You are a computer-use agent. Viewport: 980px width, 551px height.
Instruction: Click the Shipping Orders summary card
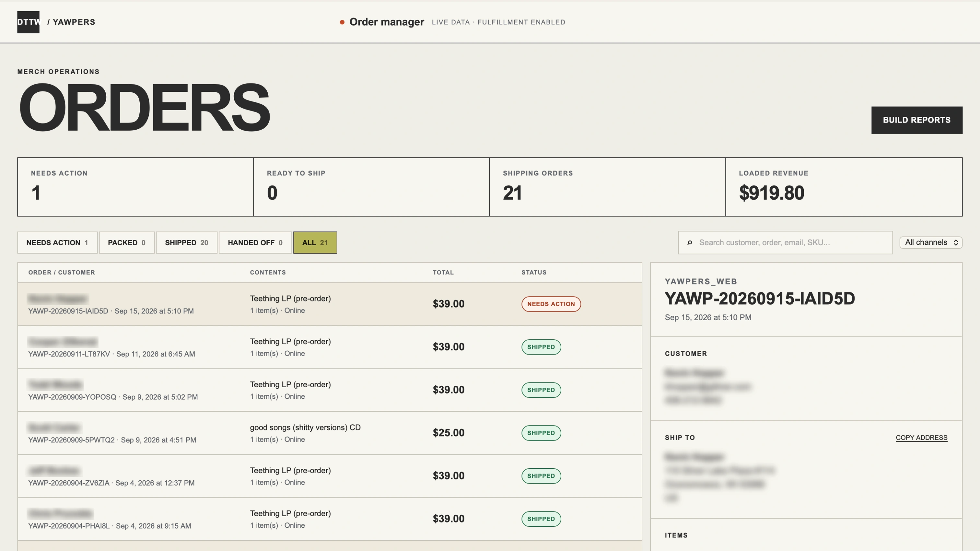coord(608,187)
